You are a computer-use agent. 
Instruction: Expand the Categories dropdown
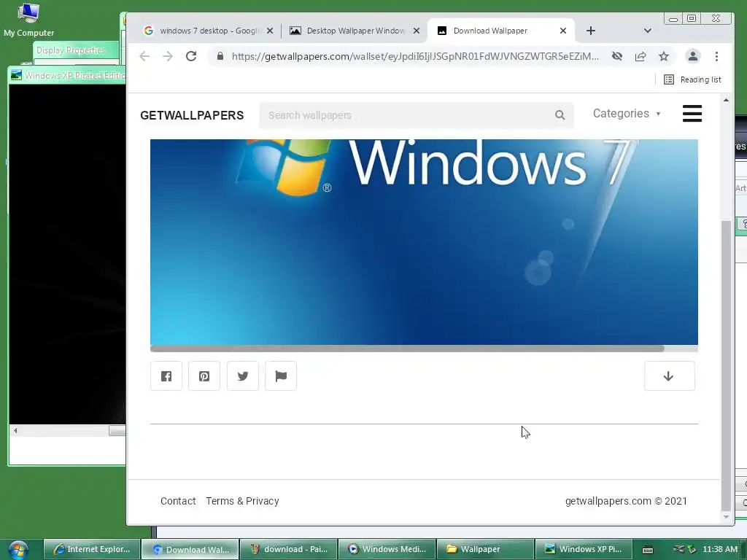627,113
